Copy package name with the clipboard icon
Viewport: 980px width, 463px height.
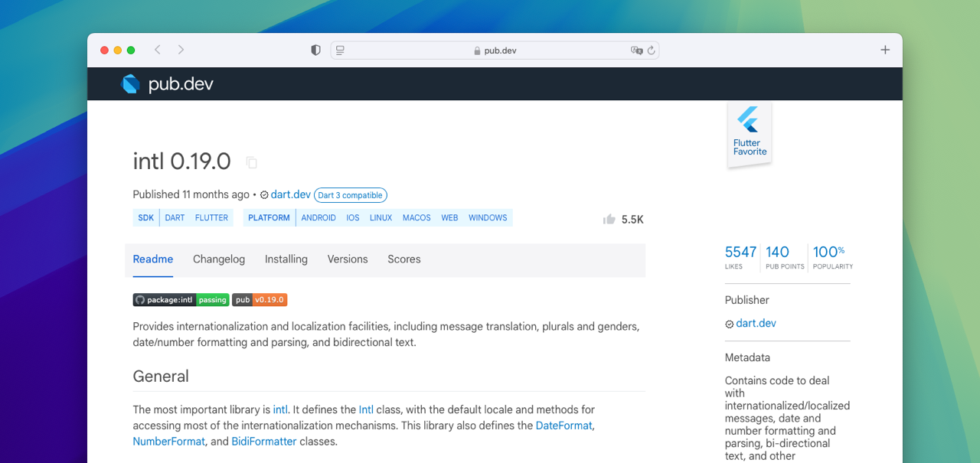[251, 162]
